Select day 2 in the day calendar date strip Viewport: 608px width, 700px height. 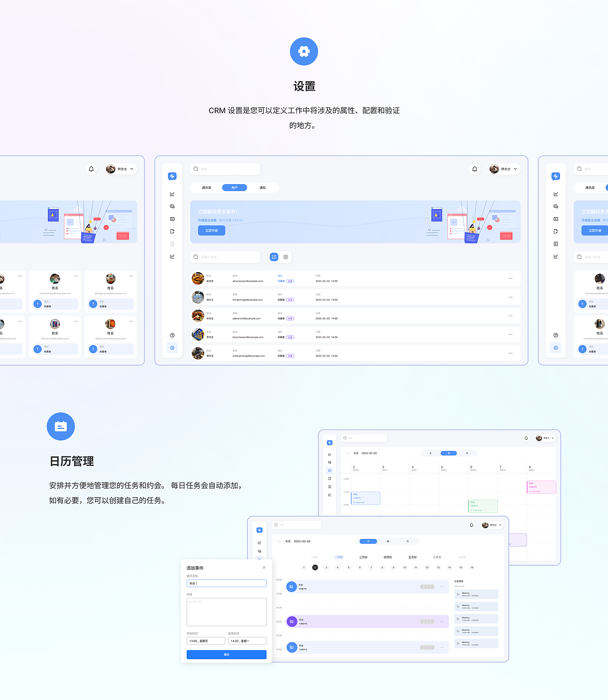click(315, 568)
